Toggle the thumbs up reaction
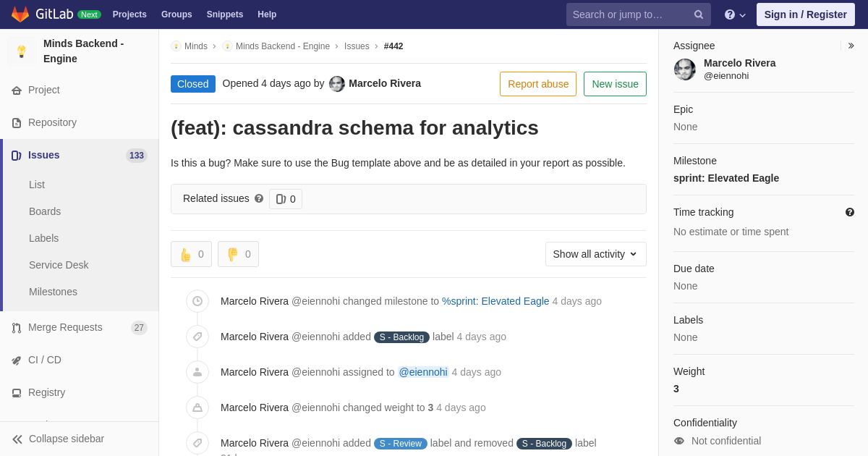The image size is (868, 456). (191, 254)
